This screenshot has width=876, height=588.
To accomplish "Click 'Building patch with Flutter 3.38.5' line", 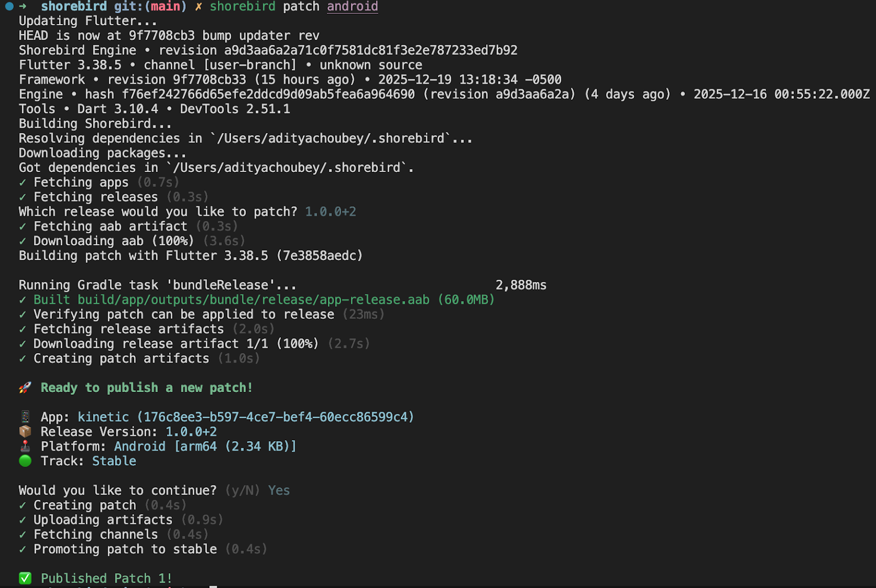I will pyautogui.click(x=191, y=256).
